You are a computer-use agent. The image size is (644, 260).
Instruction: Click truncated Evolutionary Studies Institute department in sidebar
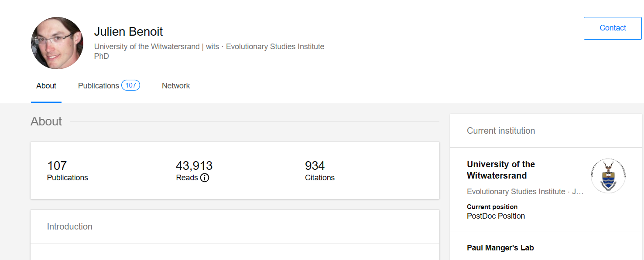click(524, 192)
